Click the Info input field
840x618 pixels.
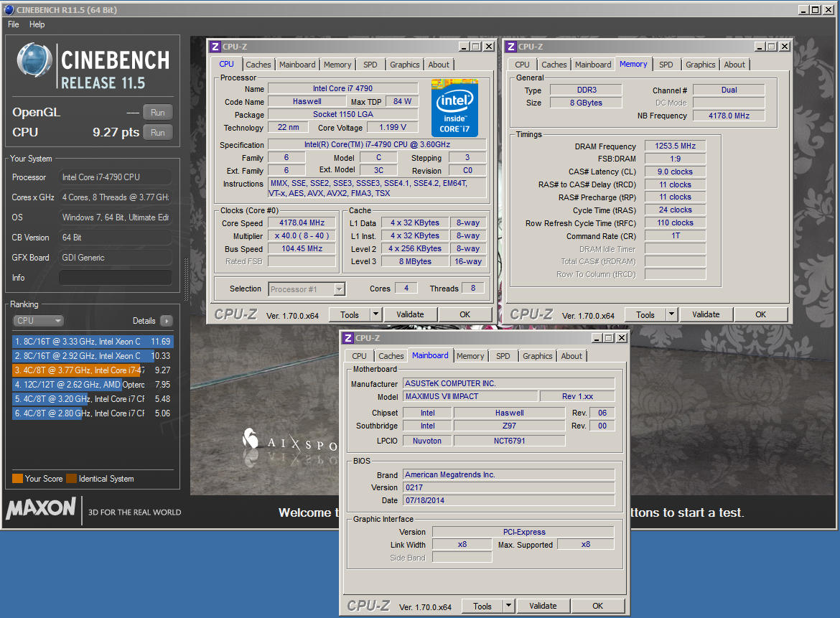click(115, 277)
